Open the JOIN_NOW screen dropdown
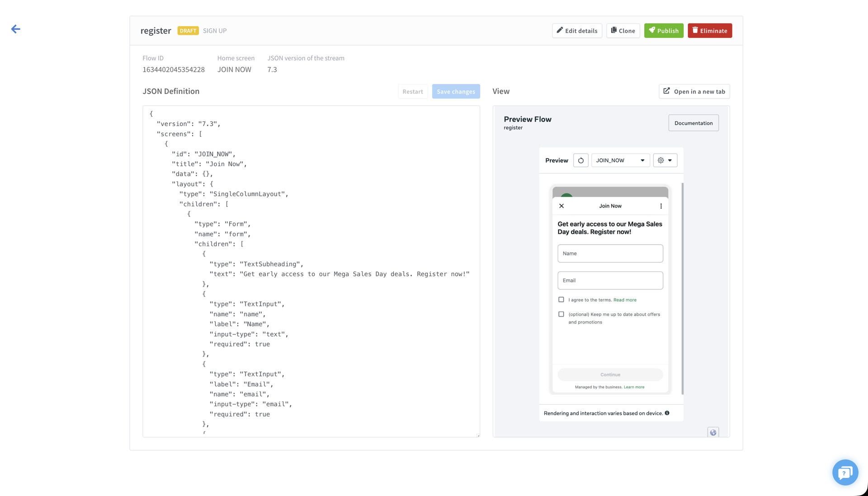 tap(620, 160)
